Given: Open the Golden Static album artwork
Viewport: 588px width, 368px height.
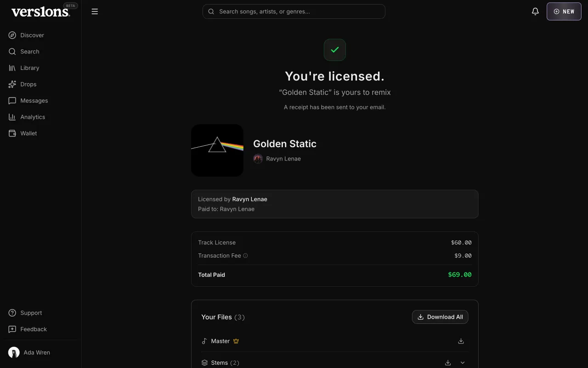Looking at the screenshot, I should tap(217, 150).
